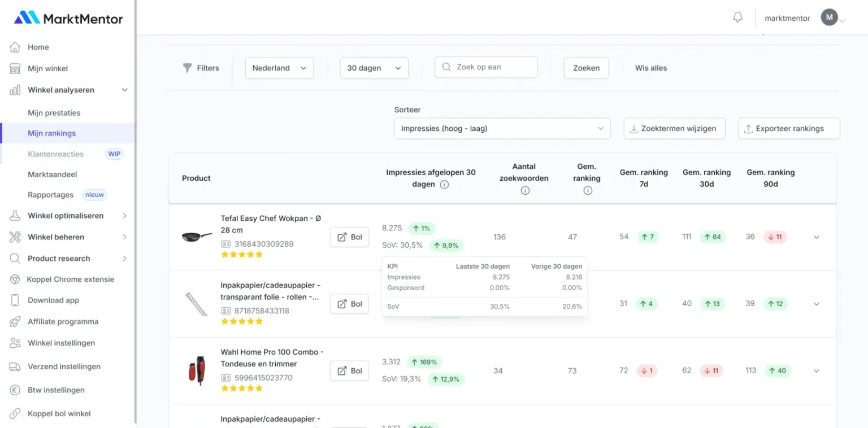
Task: Open the Nederland country dropdown
Action: [x=279, y=68]
